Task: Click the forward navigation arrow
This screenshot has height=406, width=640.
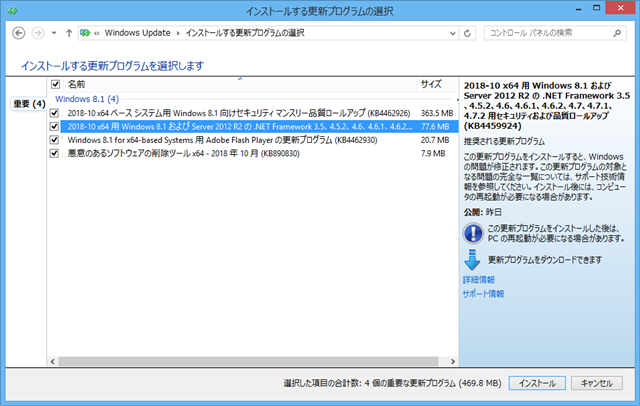Action: (x=38, y=33)
